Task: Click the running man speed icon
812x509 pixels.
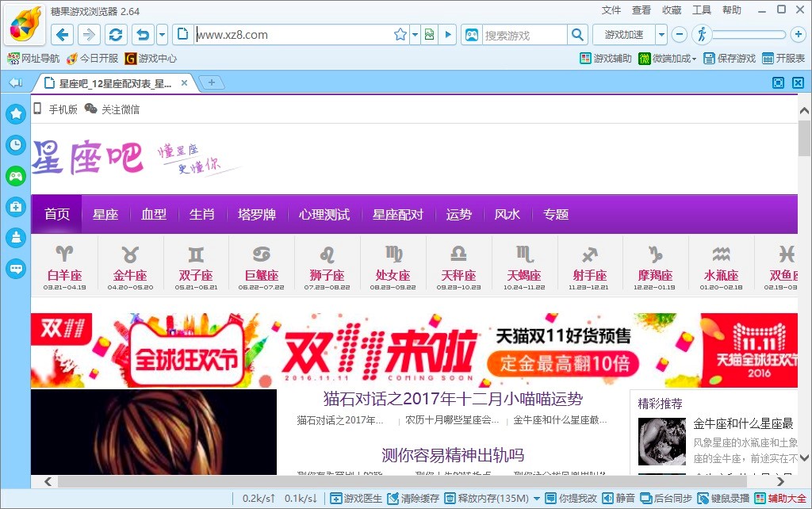Action: tap(703, 35)
